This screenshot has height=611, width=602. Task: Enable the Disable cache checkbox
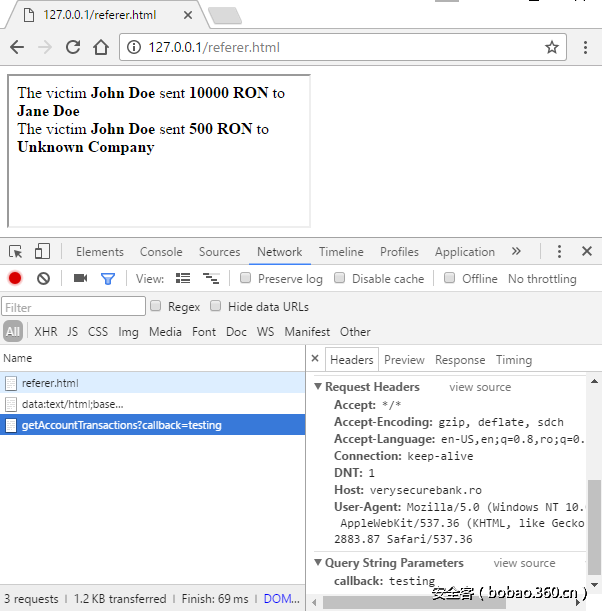[340, 279]
